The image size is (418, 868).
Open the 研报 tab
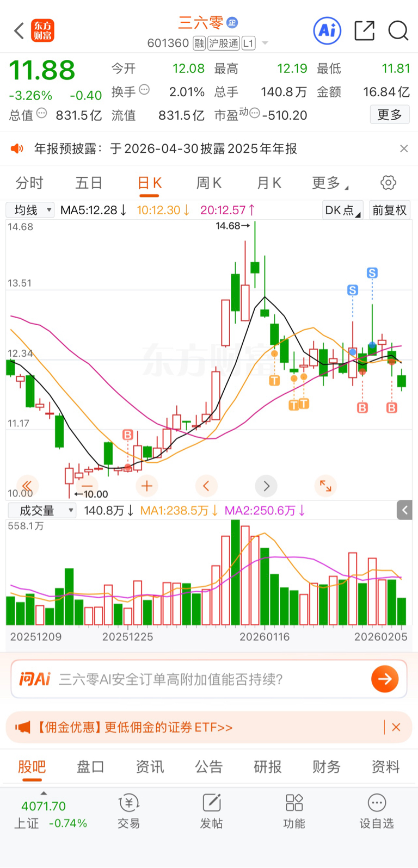tap(268, 767)
